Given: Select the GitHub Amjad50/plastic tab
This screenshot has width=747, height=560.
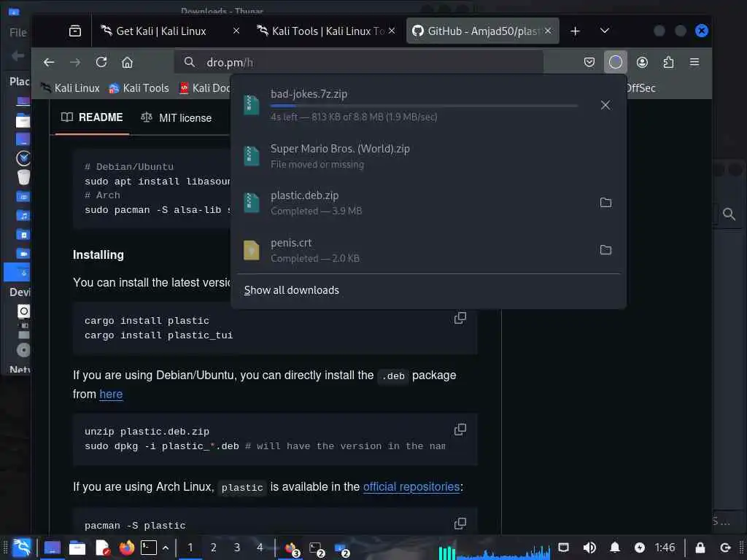Looking at the screenshot, I should click(x=482, y=31).
